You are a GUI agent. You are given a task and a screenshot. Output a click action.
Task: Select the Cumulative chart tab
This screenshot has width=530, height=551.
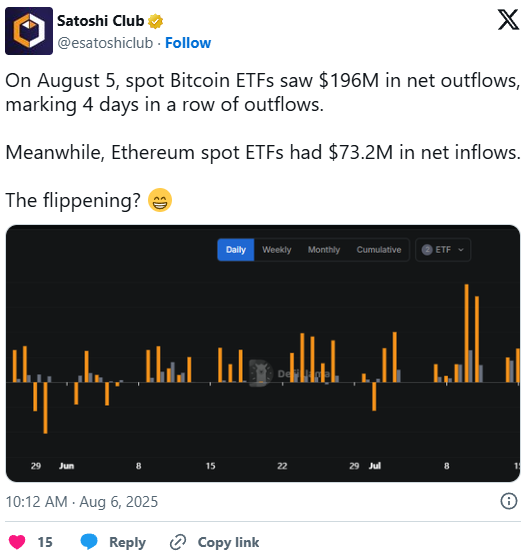coord(379,250)
